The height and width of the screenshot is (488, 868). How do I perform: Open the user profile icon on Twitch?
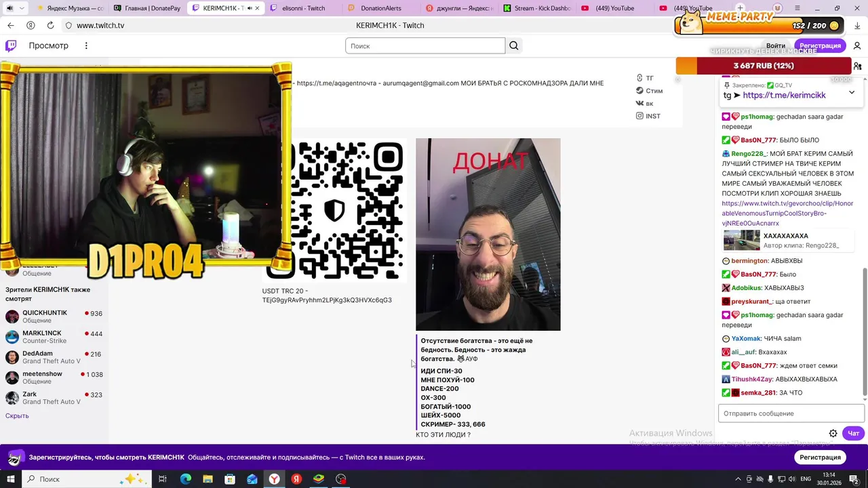tap(857, 45)
